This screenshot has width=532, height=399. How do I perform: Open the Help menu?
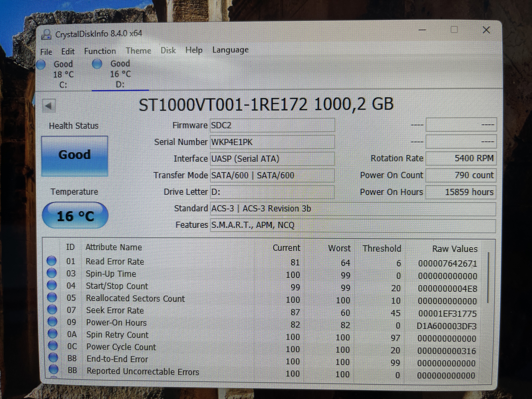pyautogui.click(x=194, y=50)
